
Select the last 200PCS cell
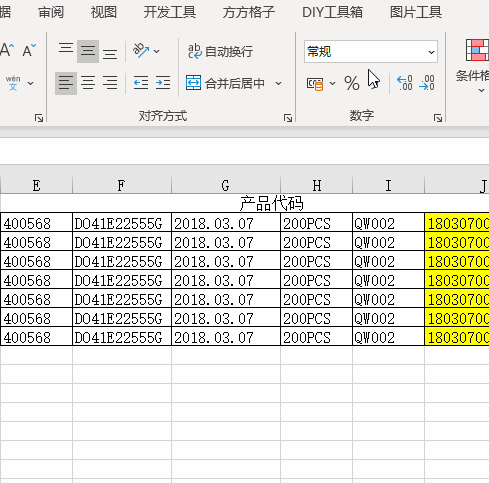tap(316, 336)
